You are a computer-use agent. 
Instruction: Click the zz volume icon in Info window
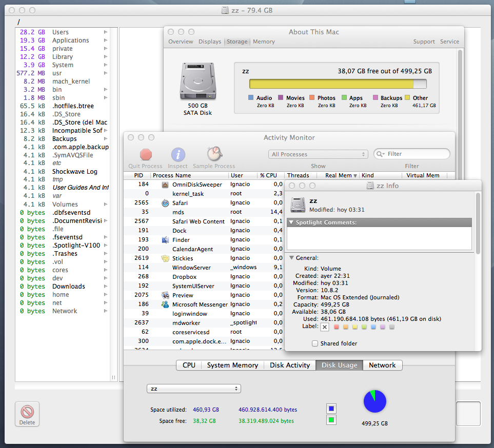pos(298,205)
